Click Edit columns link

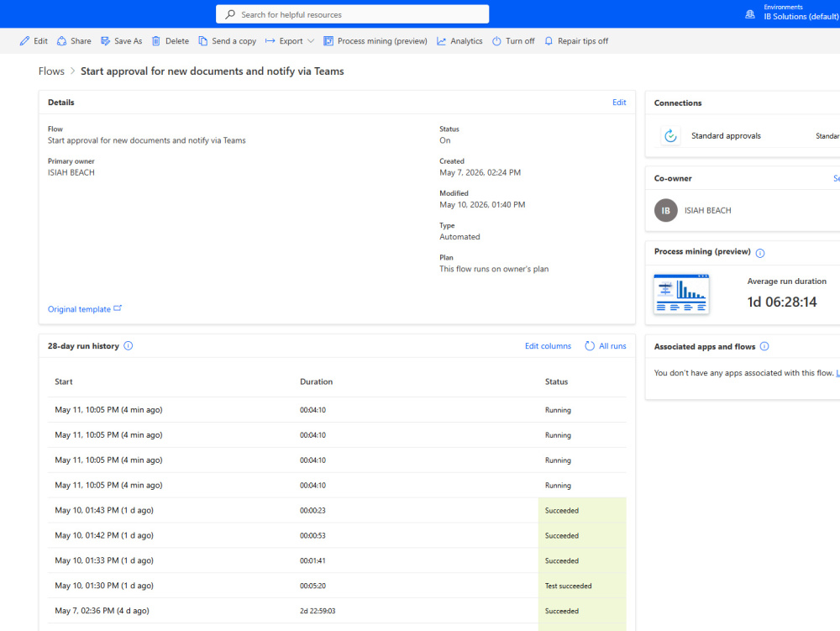click(548, 346)
